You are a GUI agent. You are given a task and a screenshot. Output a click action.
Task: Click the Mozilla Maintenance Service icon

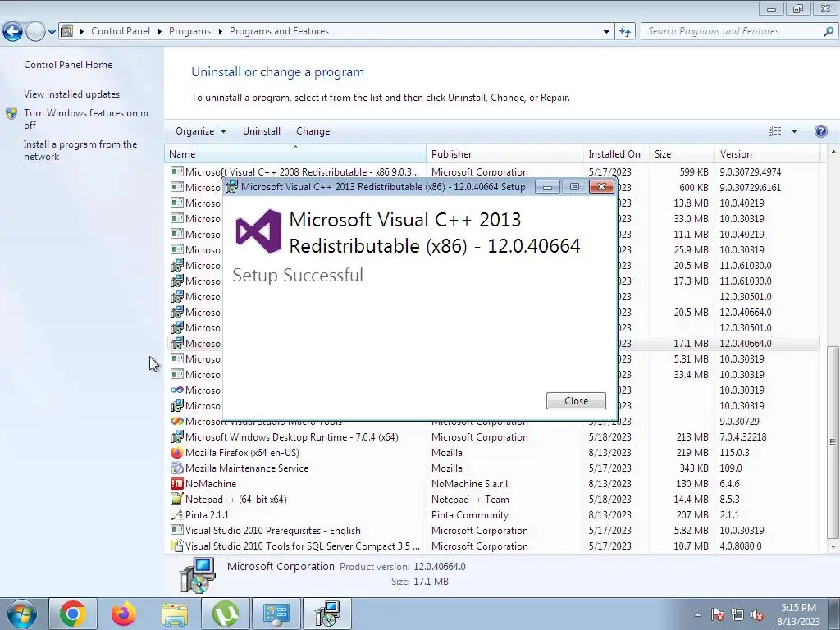177,468
